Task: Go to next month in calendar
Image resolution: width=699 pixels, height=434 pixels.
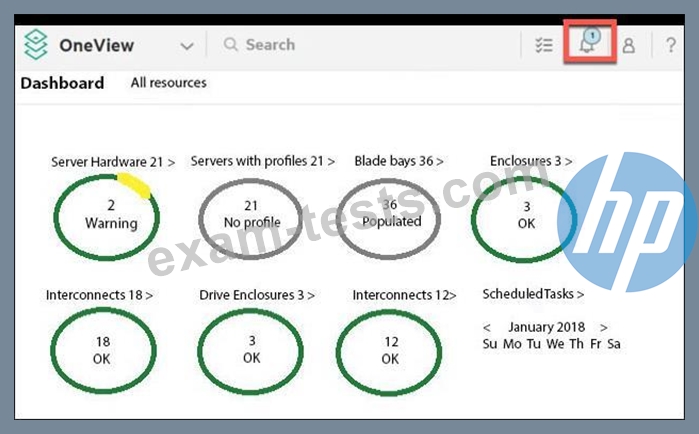Action: coord(604,328)
